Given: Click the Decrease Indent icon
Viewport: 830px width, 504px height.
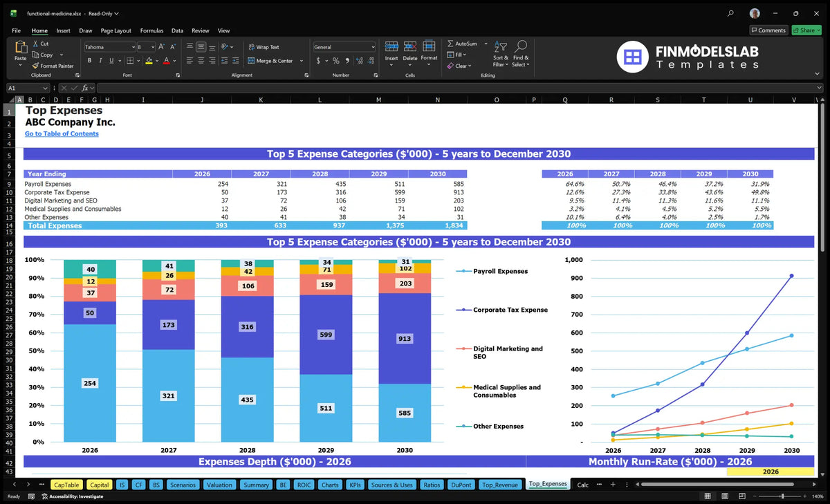Looking at the screenshot, I should pos(225,61).
